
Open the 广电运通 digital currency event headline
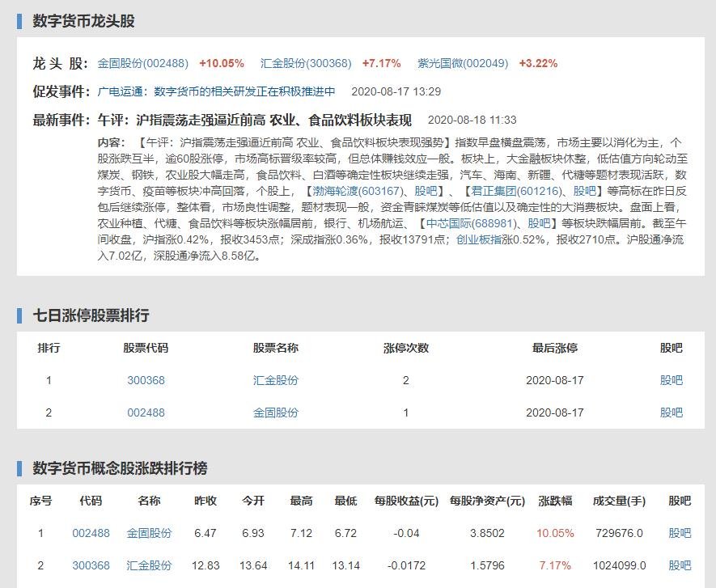coord(217,91)
